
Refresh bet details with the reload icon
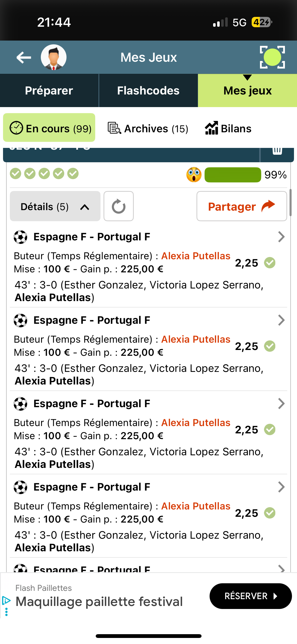119,206
